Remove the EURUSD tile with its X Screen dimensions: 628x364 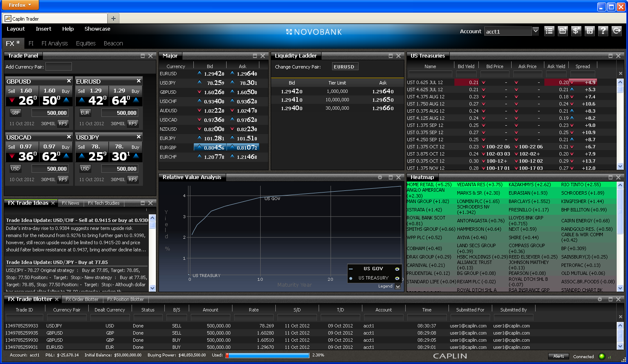click(x=139, y=81)
